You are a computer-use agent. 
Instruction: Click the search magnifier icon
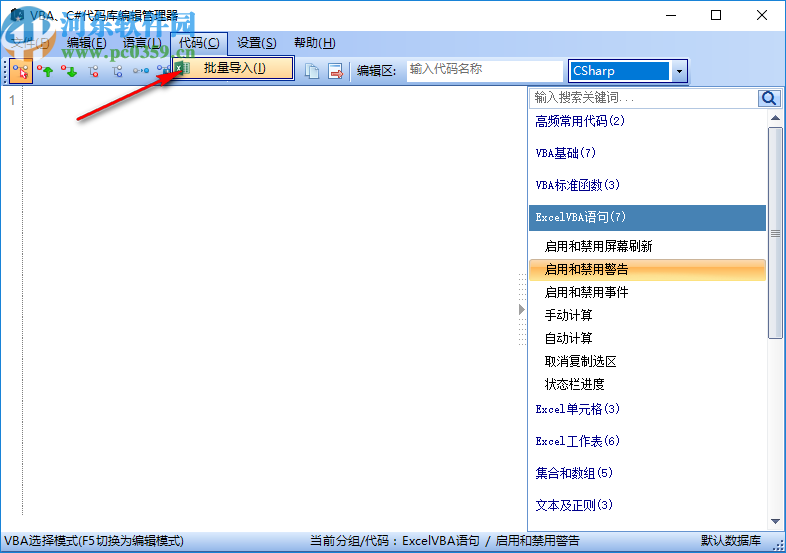click(769, 98)
